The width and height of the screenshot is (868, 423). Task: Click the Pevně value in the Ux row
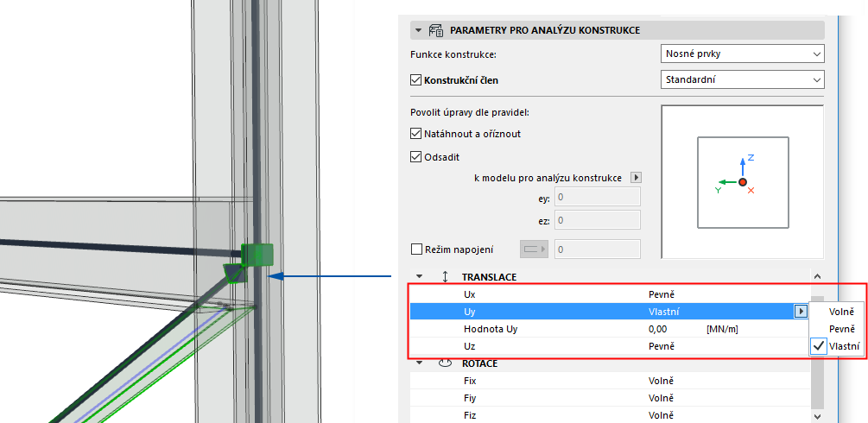click(x=661, y=294)
